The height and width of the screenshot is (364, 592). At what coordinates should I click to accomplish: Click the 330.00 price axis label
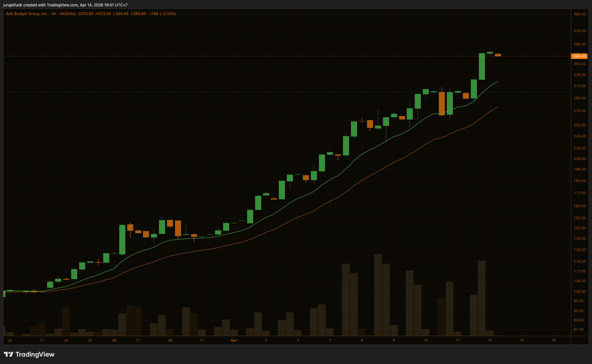click(580, 75)
